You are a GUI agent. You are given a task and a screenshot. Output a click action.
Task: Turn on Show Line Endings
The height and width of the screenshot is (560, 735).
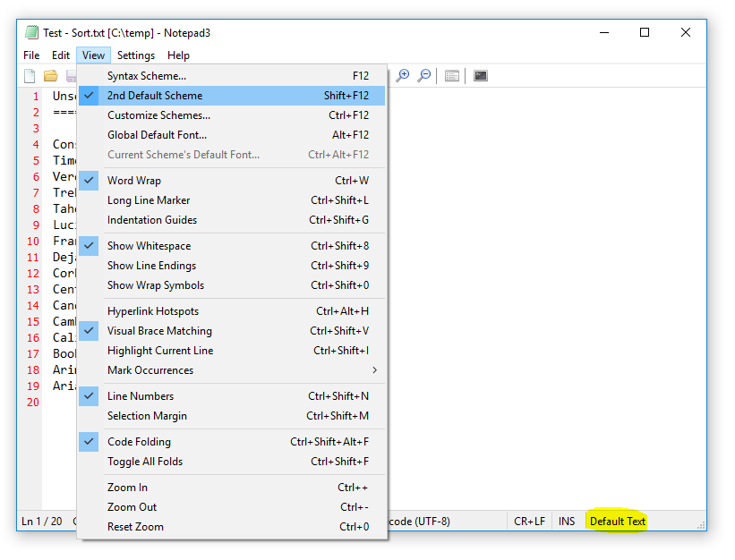tap(232, 266)
